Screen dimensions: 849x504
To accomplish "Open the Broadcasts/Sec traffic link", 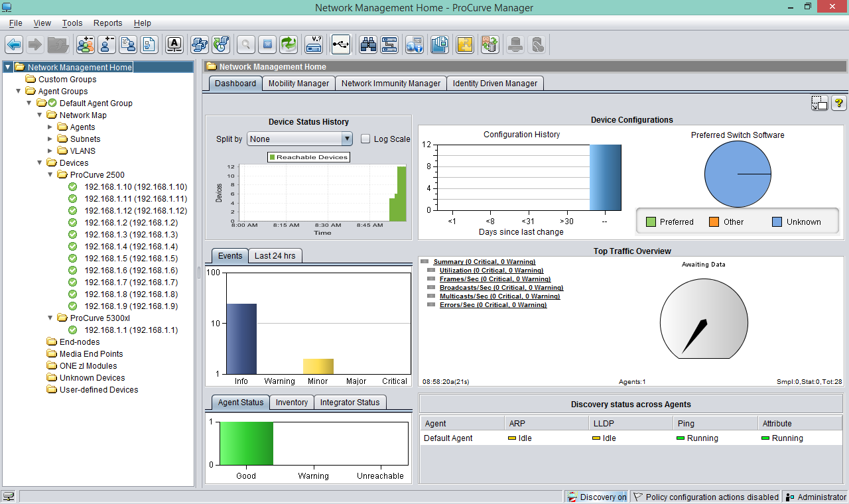I will (501, 287).
